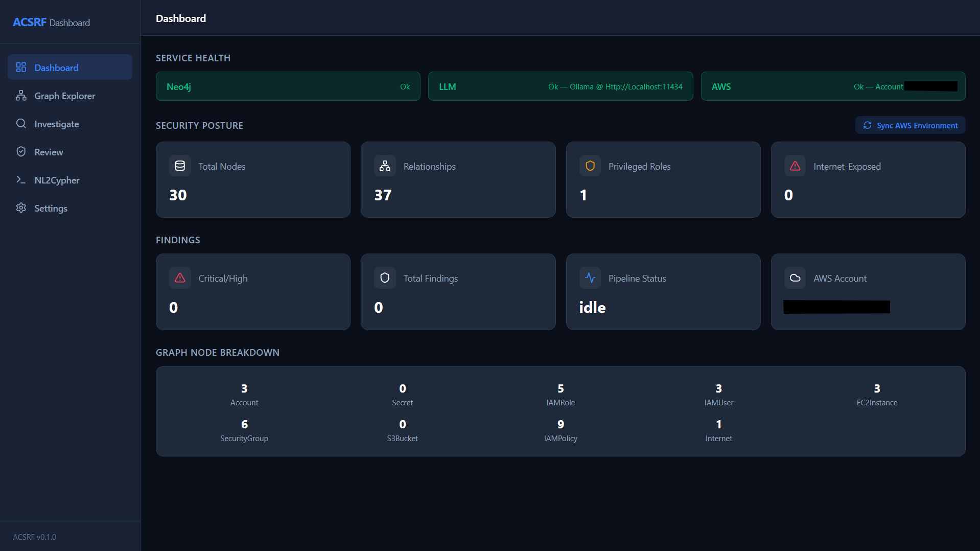Click the EC2Instance count in breakdown
The width and height of the screenshot is (980, 551).
tap(877, 388)
